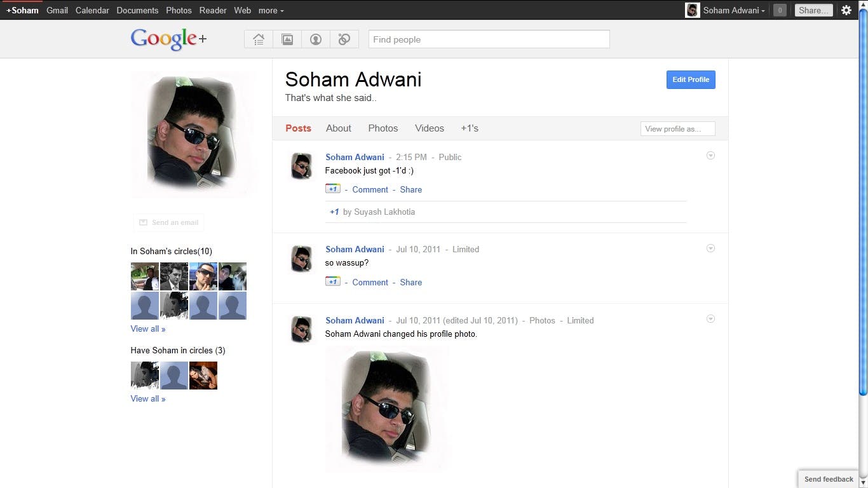This screenshot has width=868, height=488.
Task: Click the Profile icon in toolbar
Action: (x=316, y=39)
